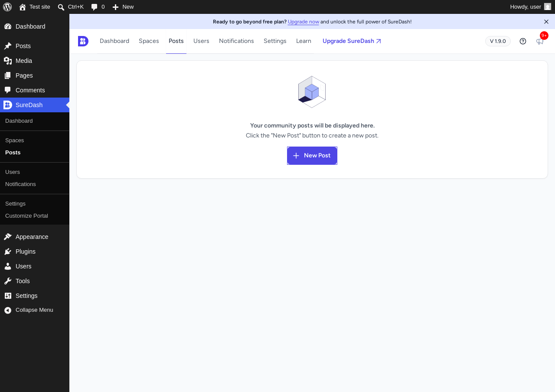Collapse the admin sidebar menu
555x392 pixels.
35,310
